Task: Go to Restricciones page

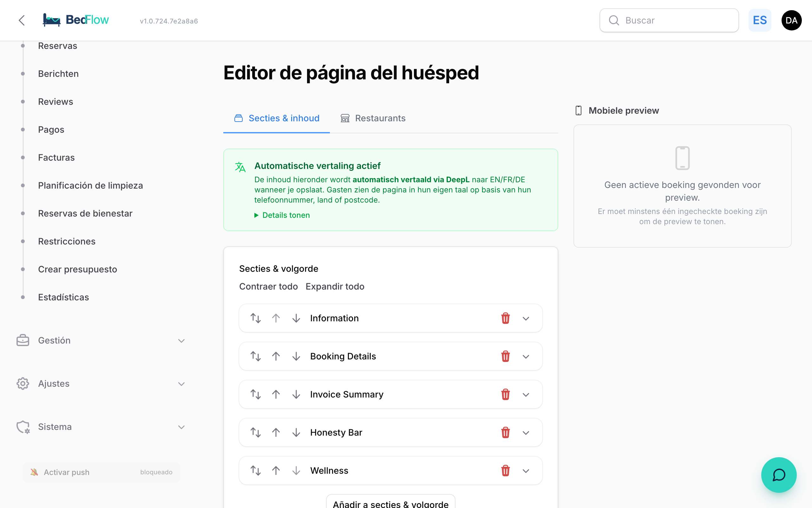Action: (66, 241)
